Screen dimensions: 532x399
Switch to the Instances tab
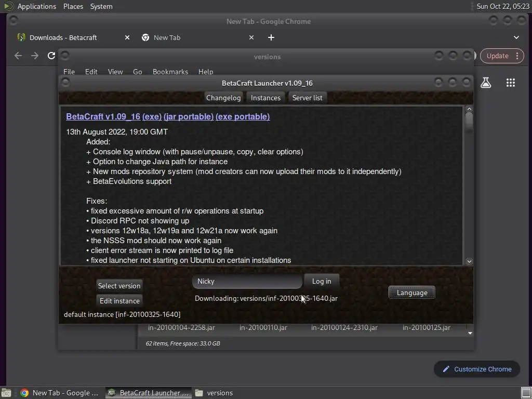pos(265,98)
